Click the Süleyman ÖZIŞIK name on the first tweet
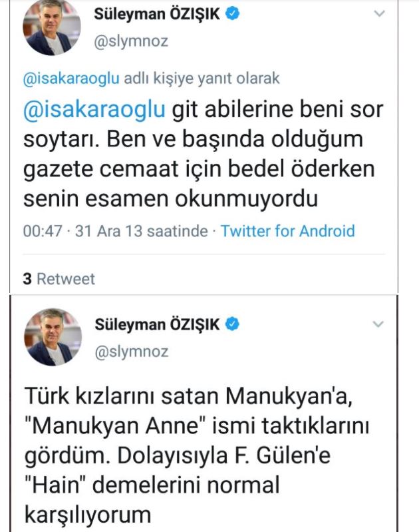Screen dimensions: 419x532 tap(159, 13)
